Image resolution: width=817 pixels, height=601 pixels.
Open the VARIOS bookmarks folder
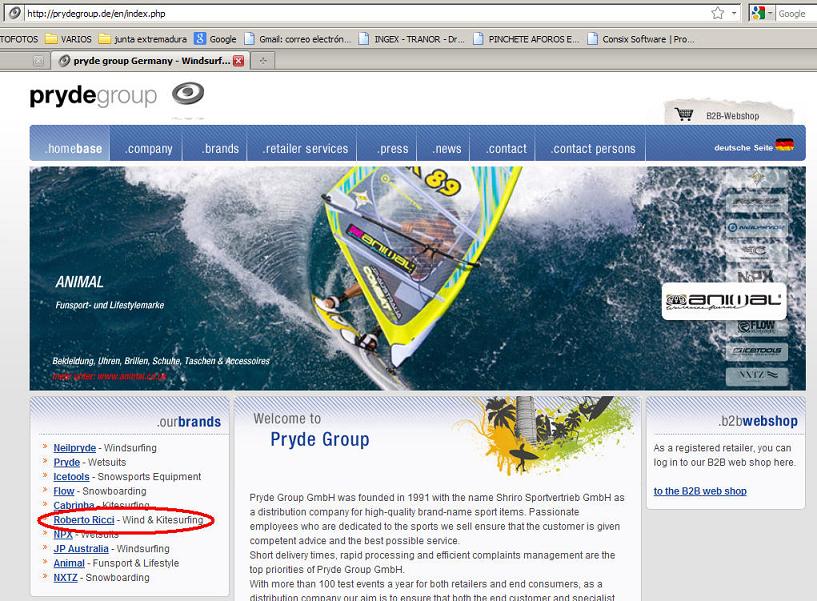[x=68, y=39]
